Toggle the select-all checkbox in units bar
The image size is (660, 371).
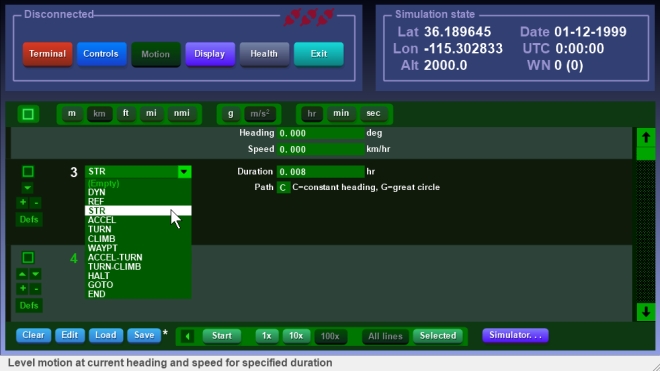point(28,114)
